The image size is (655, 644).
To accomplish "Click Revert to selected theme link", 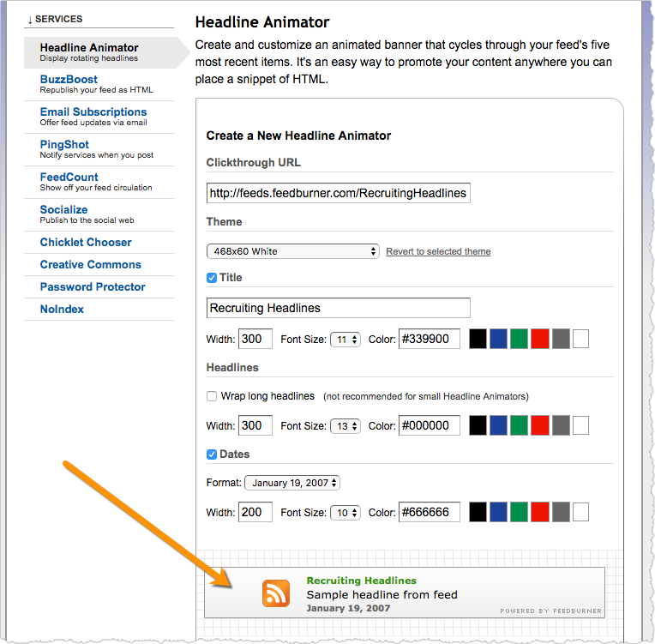I will coord(438,251).
